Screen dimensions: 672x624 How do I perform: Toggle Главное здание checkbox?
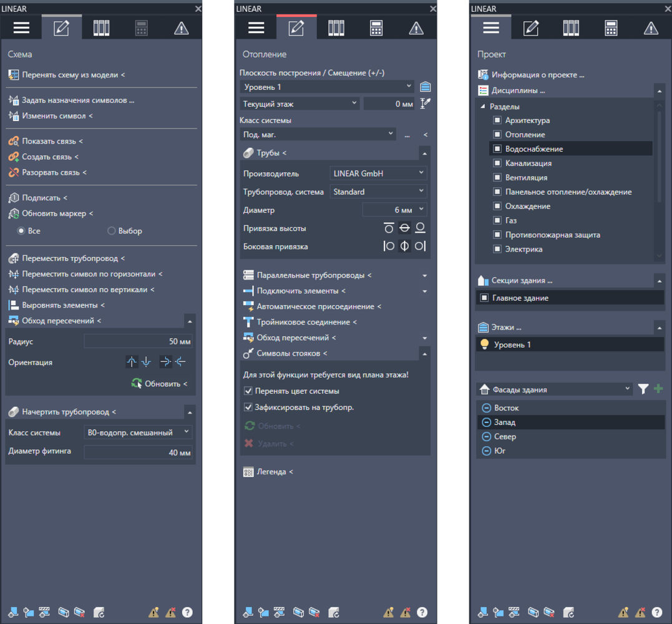484,298
